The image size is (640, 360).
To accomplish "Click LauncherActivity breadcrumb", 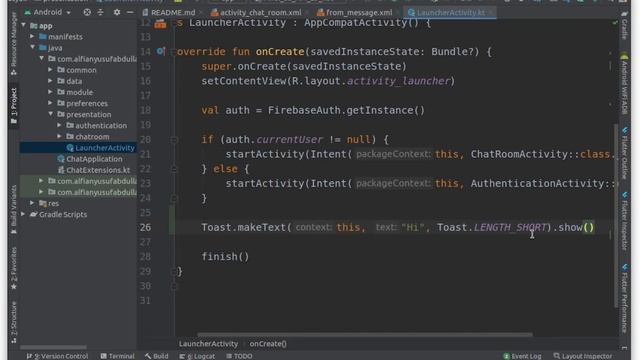I will [x=208, y=344].
